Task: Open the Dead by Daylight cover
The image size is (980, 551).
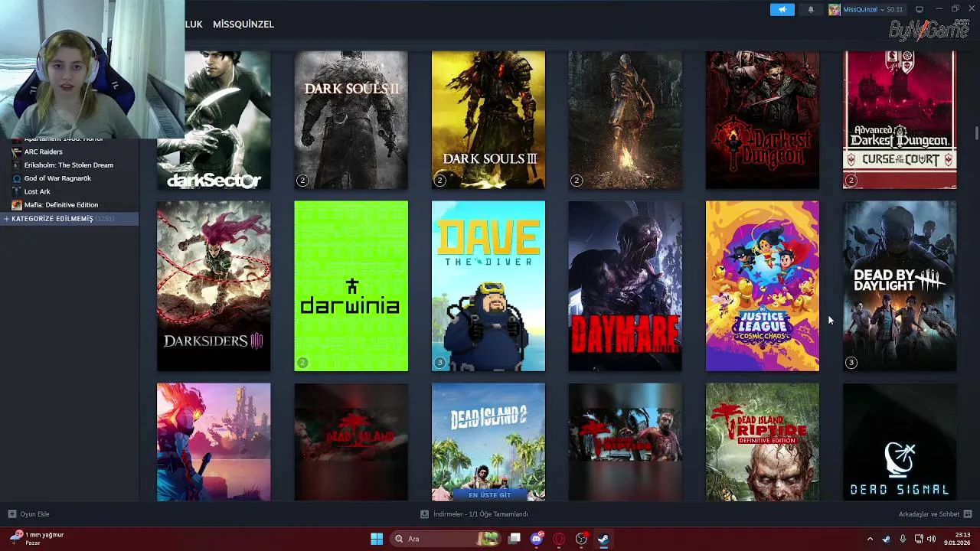Action: 900,286
